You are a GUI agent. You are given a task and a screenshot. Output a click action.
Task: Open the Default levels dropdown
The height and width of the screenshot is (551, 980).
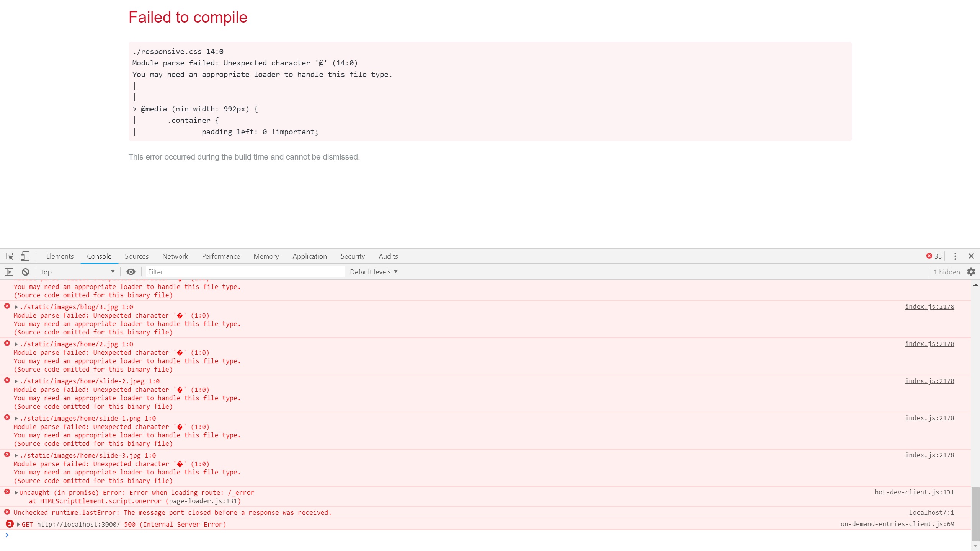[373, 272]
